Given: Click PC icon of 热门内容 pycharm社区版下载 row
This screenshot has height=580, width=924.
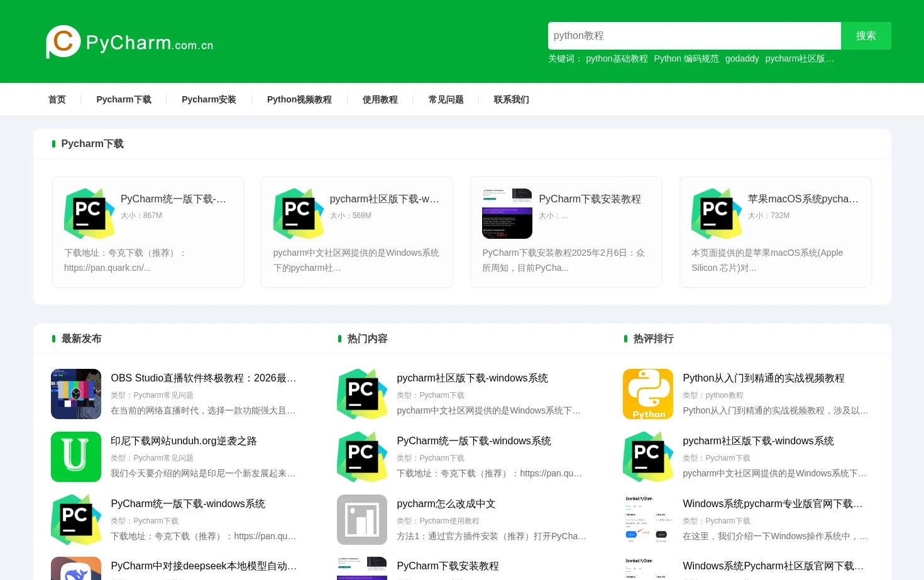Looking at the screenshot, I should (362, 394).
